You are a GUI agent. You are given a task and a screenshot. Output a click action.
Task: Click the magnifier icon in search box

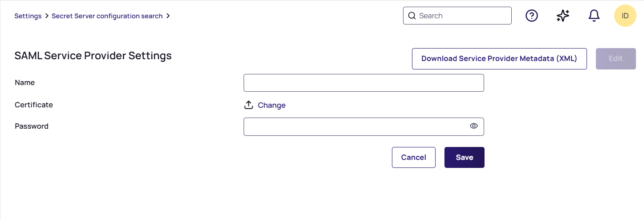[412, 16]
